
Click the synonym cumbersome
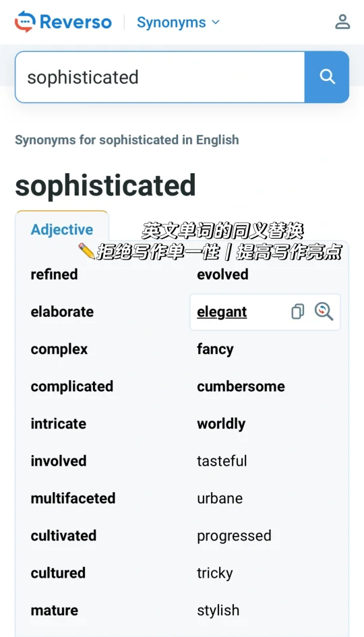coord(241,386)
